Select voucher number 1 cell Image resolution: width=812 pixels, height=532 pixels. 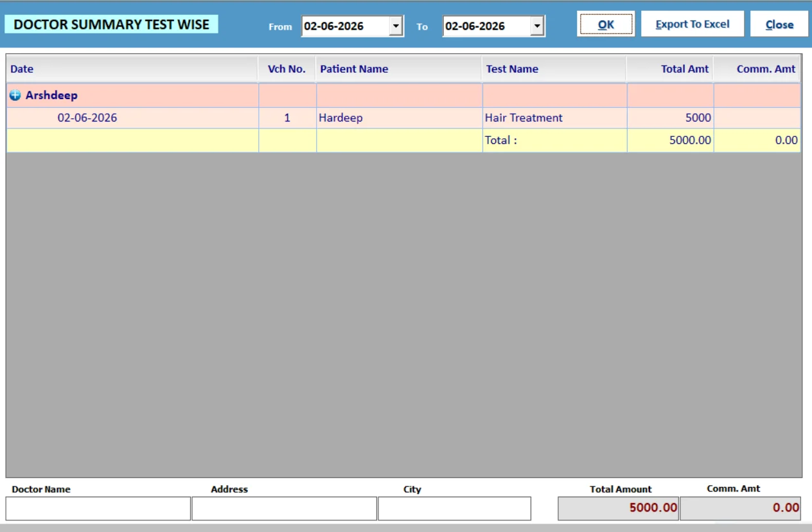click(x=287, y=118)
